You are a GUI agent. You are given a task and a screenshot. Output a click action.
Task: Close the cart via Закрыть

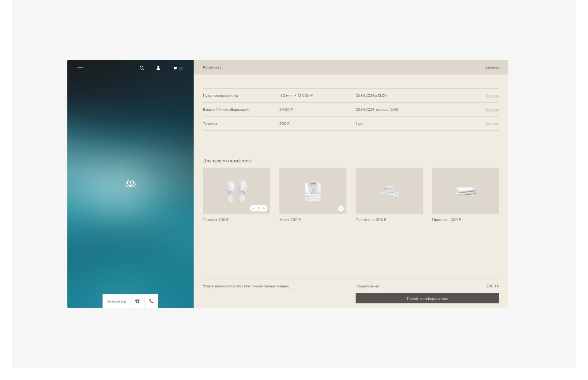(x=492, y=67)
